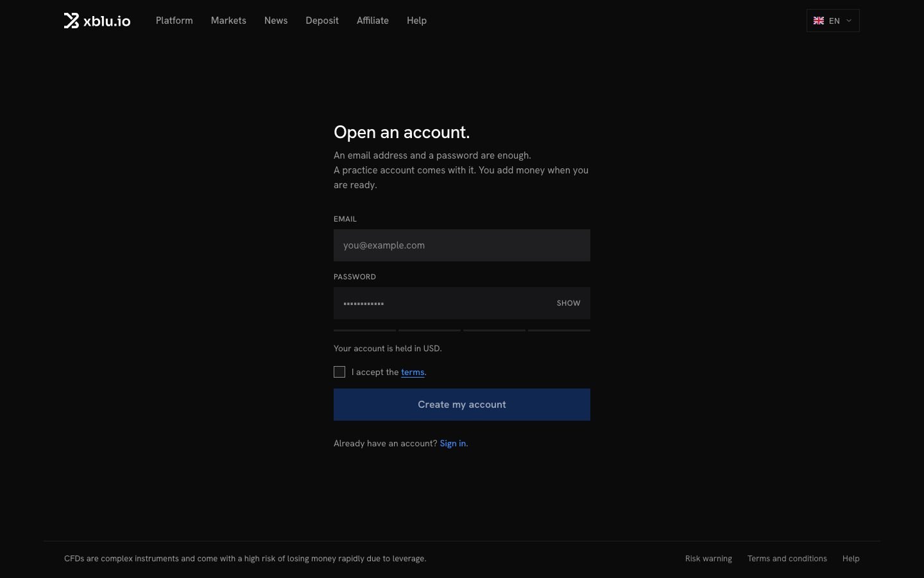924x578 pixels.
Task: Open the News section
Action: click(276, 21)
